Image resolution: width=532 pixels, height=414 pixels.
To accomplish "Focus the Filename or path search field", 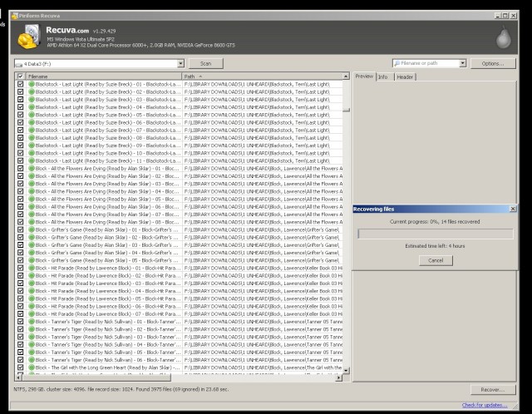I will coord(429,63).
